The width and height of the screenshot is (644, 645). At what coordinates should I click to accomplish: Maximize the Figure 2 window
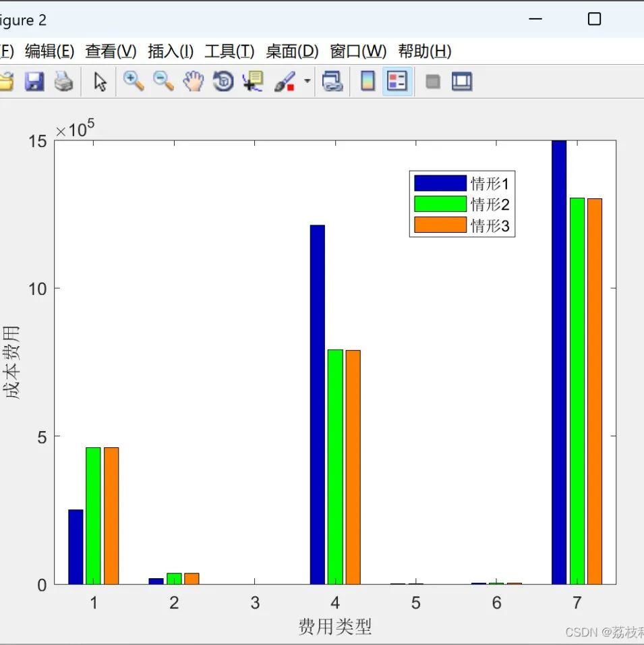594,19
